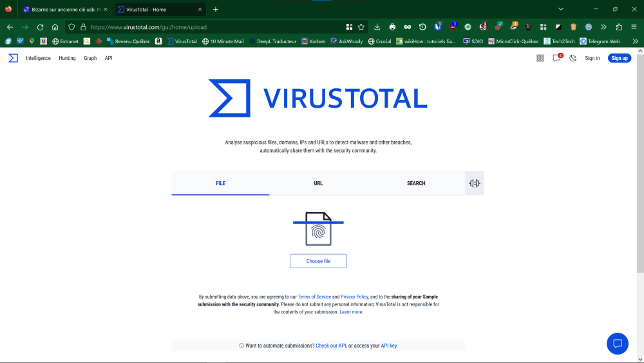Screen dimensions: 644x363
Task: Open the notifications speech bubble icon
Action: click(556, 58)
